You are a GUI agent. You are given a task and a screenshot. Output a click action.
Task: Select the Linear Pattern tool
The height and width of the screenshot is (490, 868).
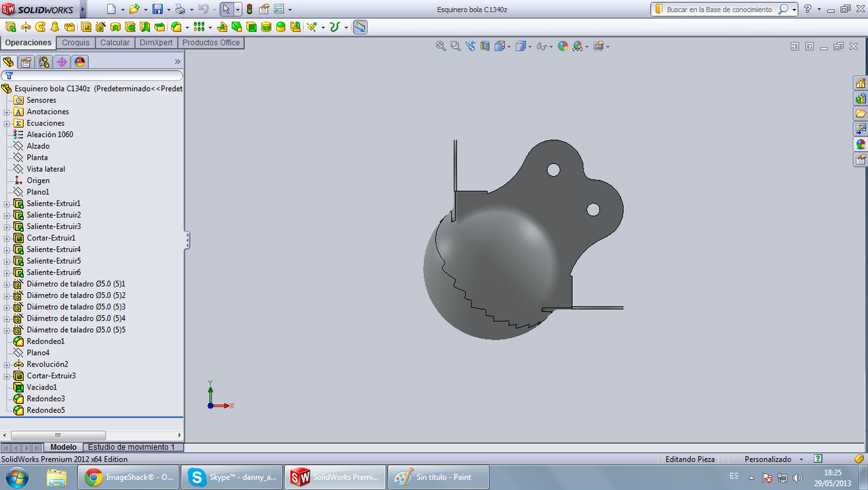coord(199,27)
